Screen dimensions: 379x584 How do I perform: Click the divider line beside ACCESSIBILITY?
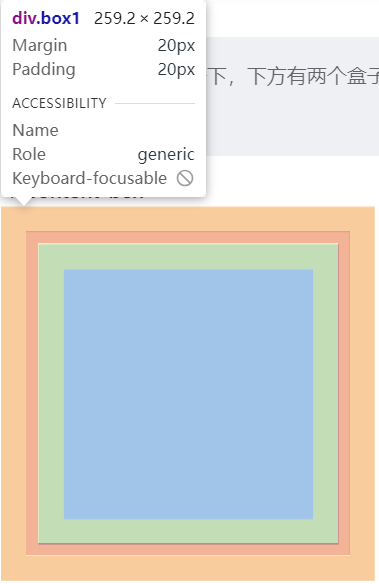155,103
